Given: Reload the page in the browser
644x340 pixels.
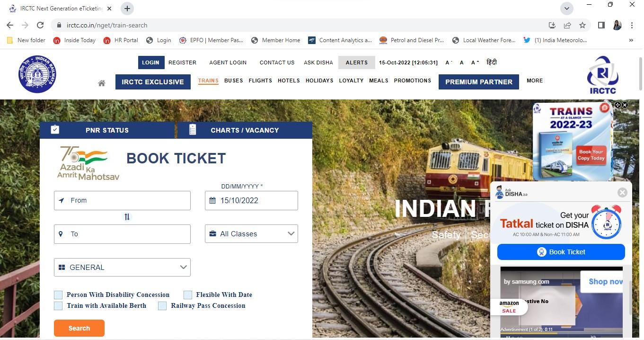Looking at the screenshot, I should tap(40, 25).
